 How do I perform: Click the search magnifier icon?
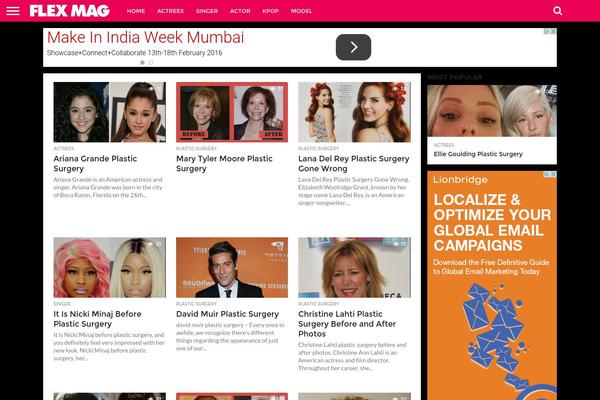pos(558,11)
